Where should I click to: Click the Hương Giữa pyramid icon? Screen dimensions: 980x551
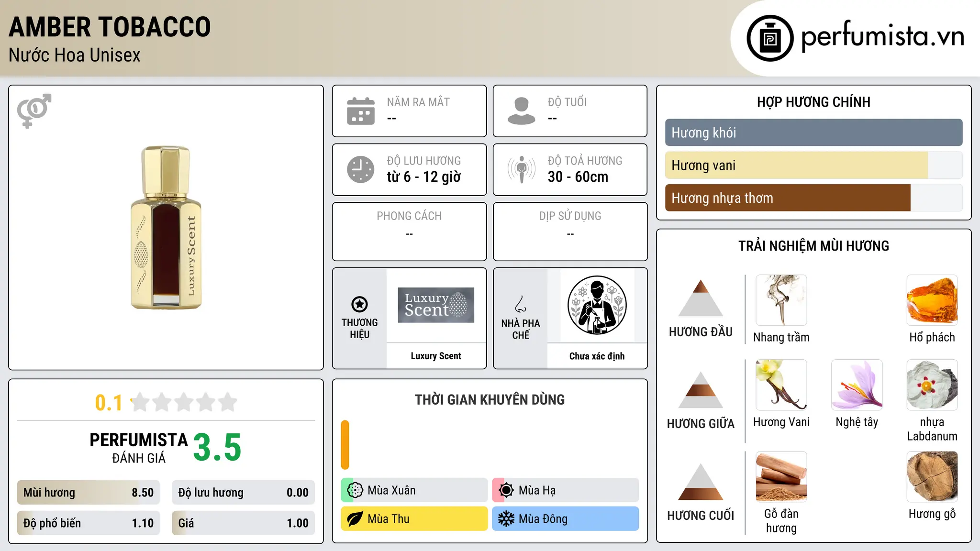(701, 390)
